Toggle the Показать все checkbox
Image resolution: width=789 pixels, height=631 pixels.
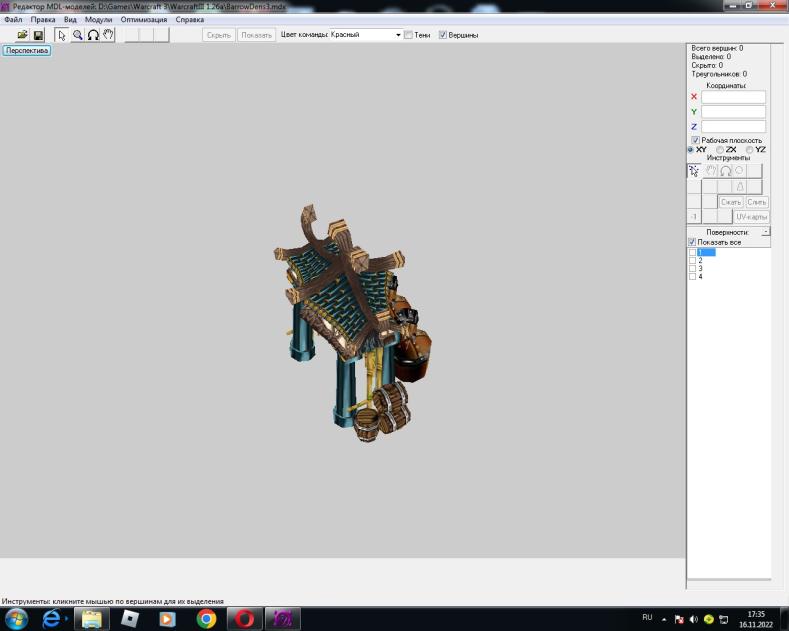(x=692, y=242)
